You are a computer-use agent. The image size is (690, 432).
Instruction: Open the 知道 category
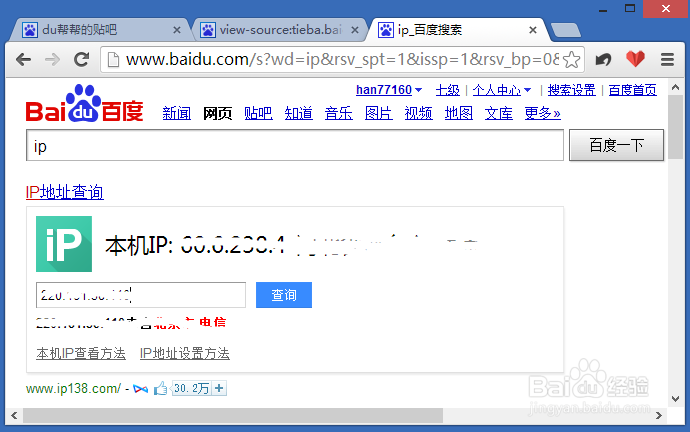[x=298, y=113]
